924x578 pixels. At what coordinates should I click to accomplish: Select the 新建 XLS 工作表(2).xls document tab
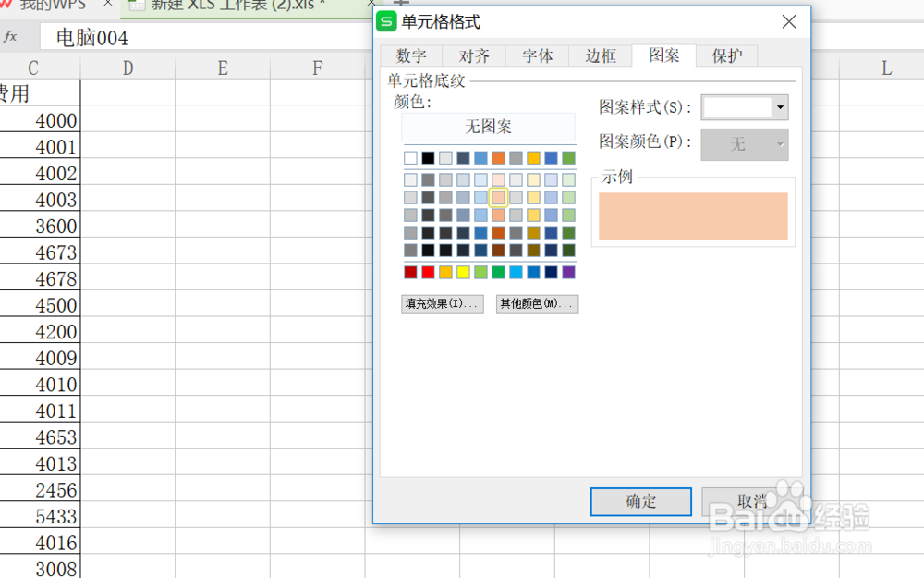251,5
